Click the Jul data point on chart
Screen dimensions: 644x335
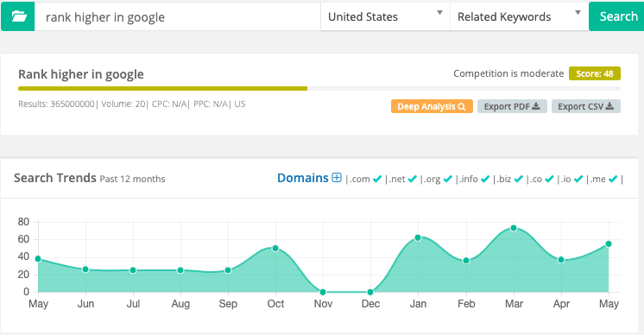[x=133, y=270]
